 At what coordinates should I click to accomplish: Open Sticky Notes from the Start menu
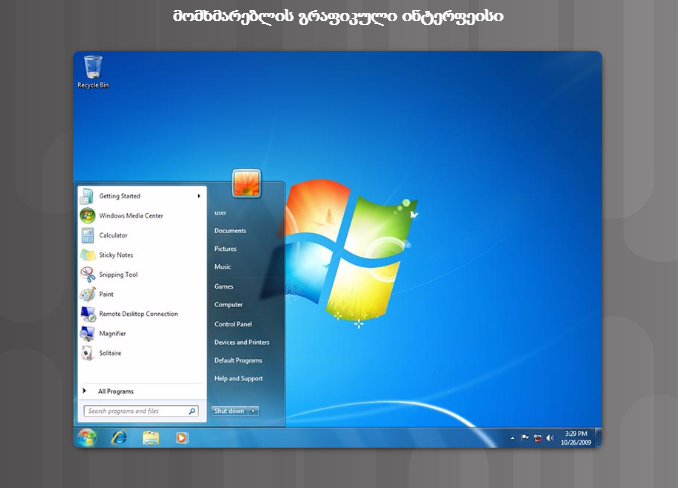coord(115,255)
